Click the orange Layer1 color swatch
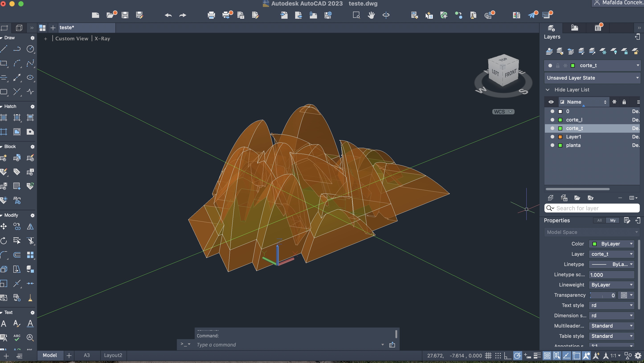644x363 pixels. tap(560, 137)
